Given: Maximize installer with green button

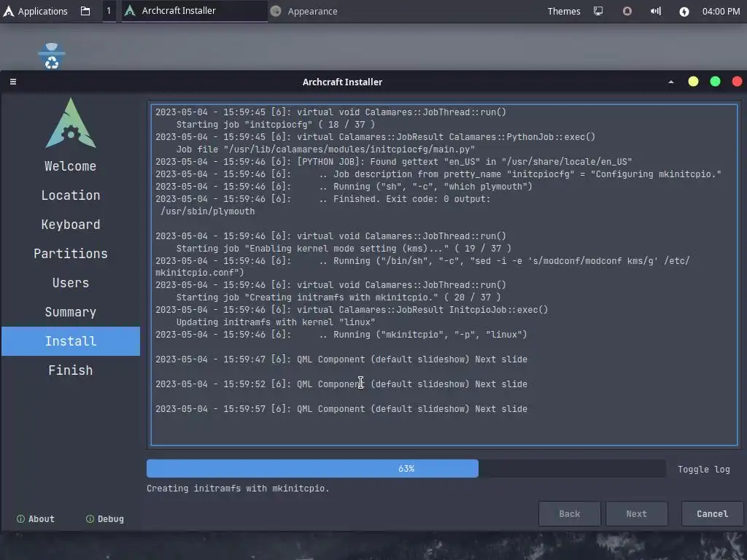Looking at the screenshot, I should point(715,82).
